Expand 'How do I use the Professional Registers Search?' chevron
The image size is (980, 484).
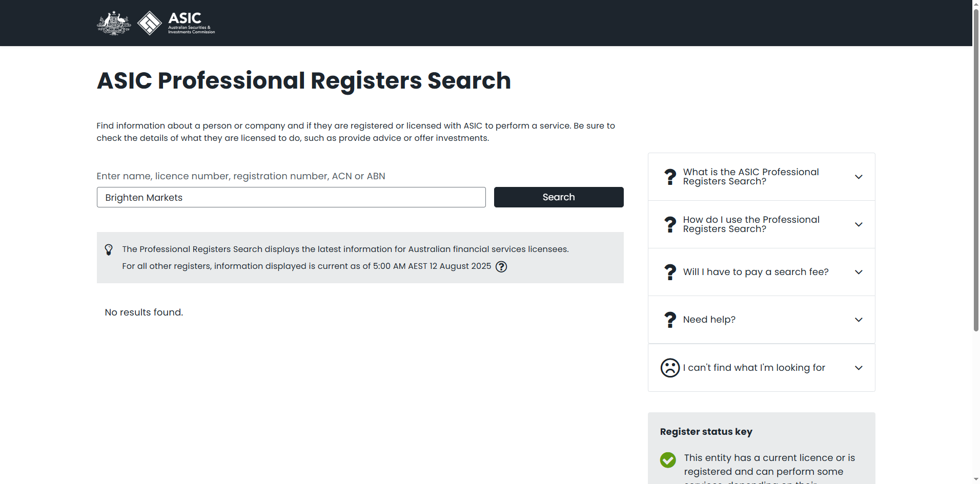click(x=859, y=224)
